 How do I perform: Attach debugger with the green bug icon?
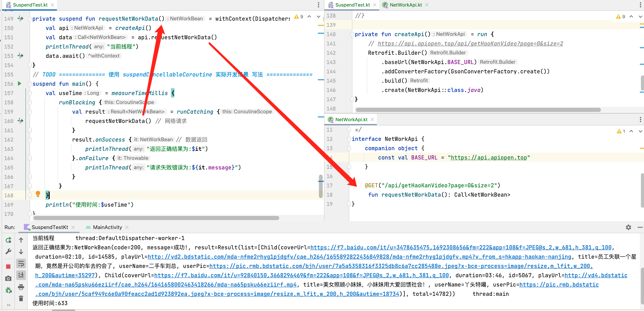[8, 290]
